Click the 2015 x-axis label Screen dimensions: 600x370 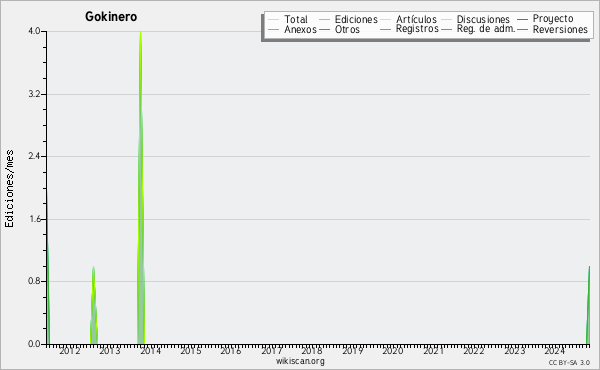click(191, 351)
